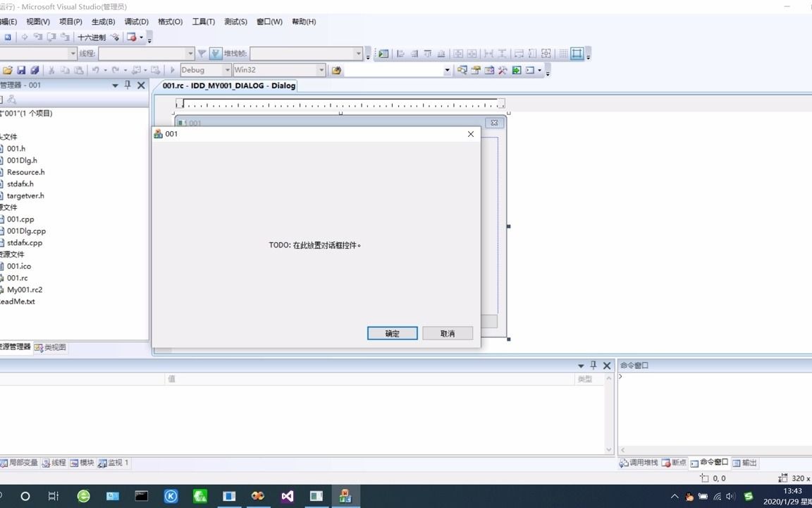Toggle the grid display in the dialog editor toolbar
This screenshot has width=812, height=508.
tap(564, 53)
